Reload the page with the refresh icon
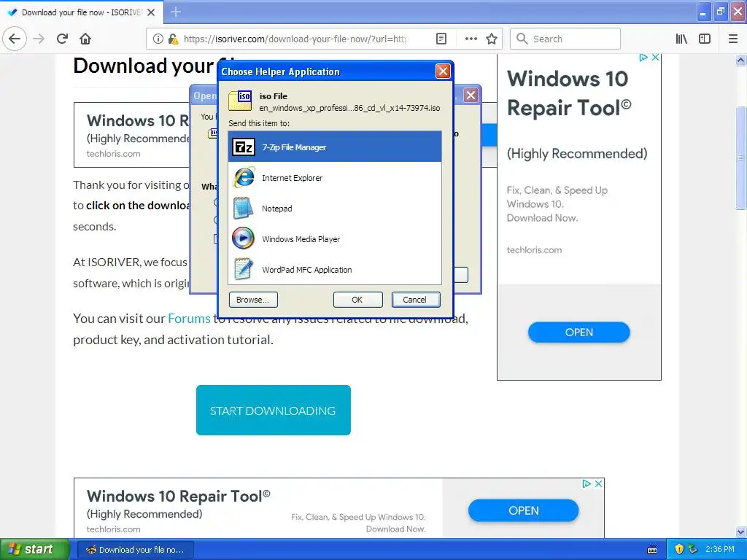The width and height of the screenshot is (747, 560). coord(62,39)
